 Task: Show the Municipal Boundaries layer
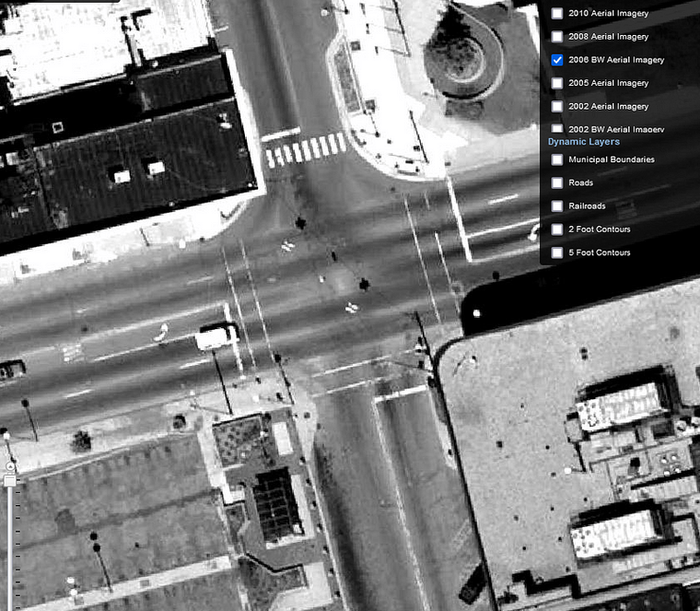pos(557,159)
